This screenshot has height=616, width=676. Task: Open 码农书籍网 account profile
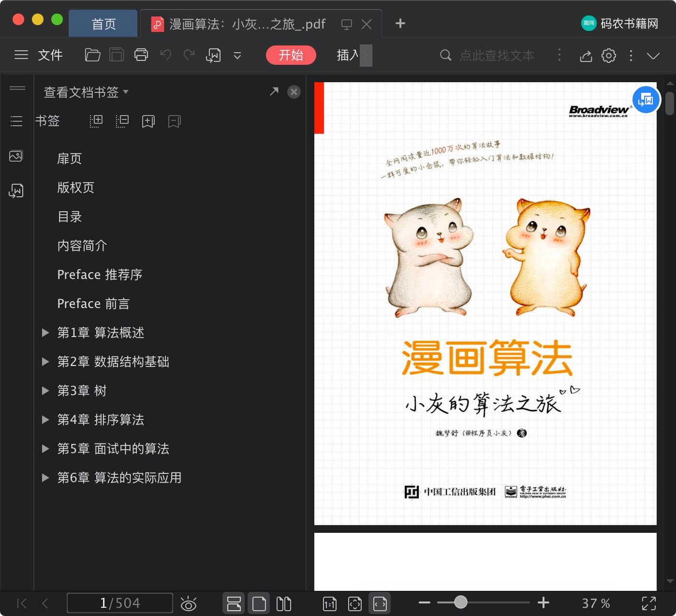(x=620, y=23)
